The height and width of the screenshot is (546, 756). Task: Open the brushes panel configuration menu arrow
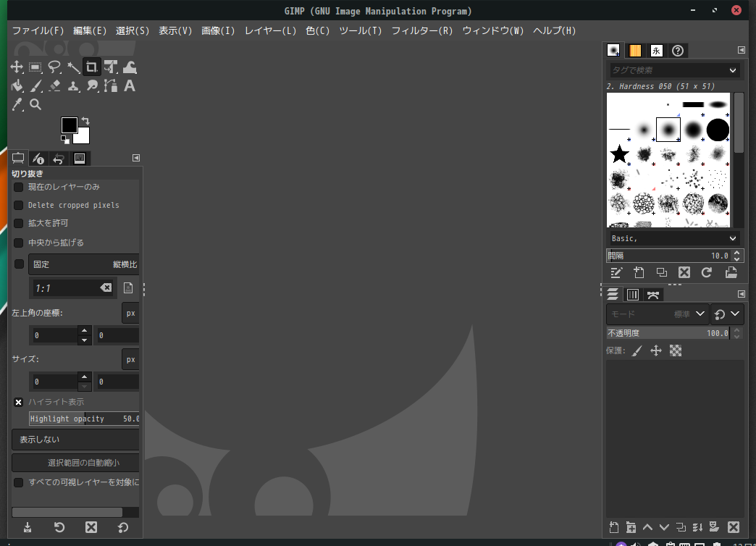742,50
